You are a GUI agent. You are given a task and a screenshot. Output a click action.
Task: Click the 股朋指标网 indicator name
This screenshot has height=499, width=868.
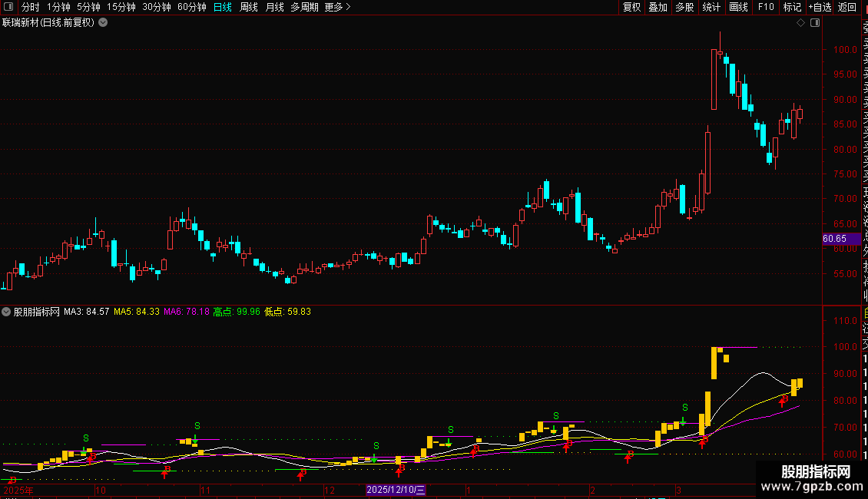click(37, 312)
